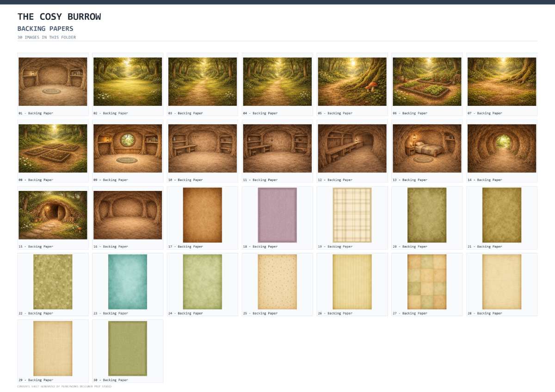Select thumbnail 08 garden plots image
Viewport: 555px width, 392px height.
(x=53, y=148)
